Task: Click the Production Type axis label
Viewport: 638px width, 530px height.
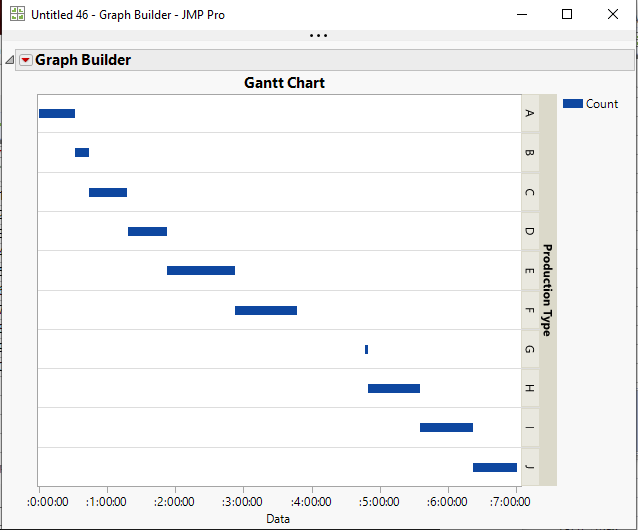Action: tap(547, 290)
